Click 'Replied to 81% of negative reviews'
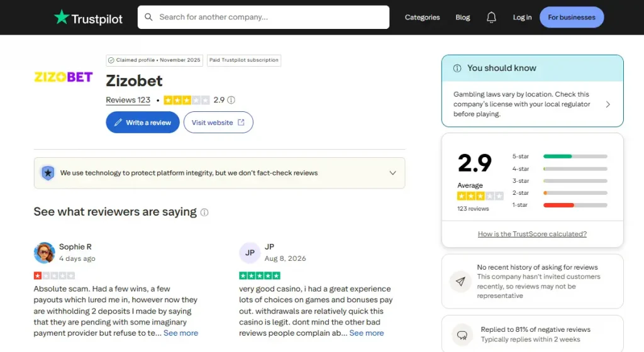The width and height of the screenshot is (644, 352). 536,329
